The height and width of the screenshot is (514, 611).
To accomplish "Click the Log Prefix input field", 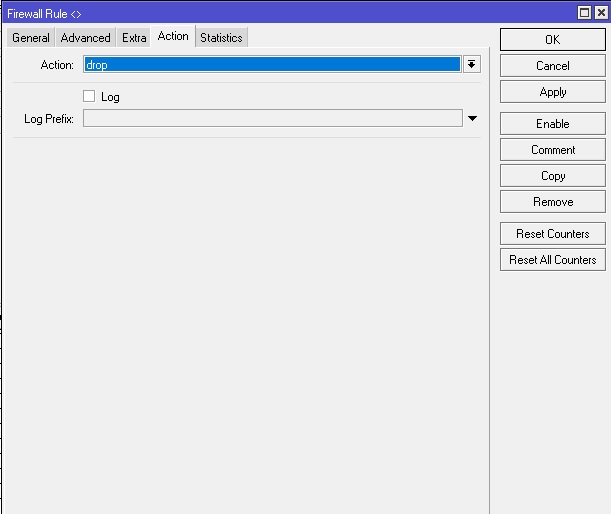I will [272, 118].
